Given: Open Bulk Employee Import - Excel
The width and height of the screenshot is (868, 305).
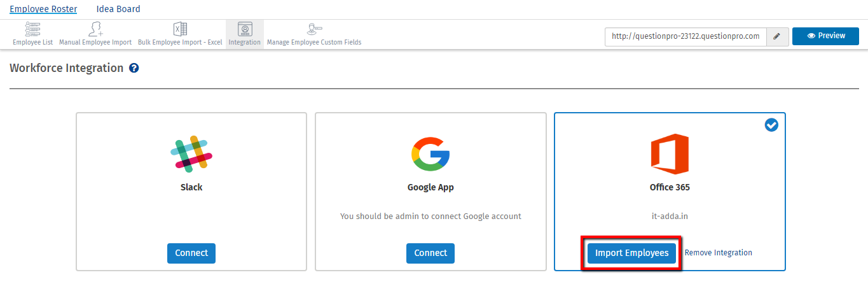Looking at the screenshot, I should [180, 34].
